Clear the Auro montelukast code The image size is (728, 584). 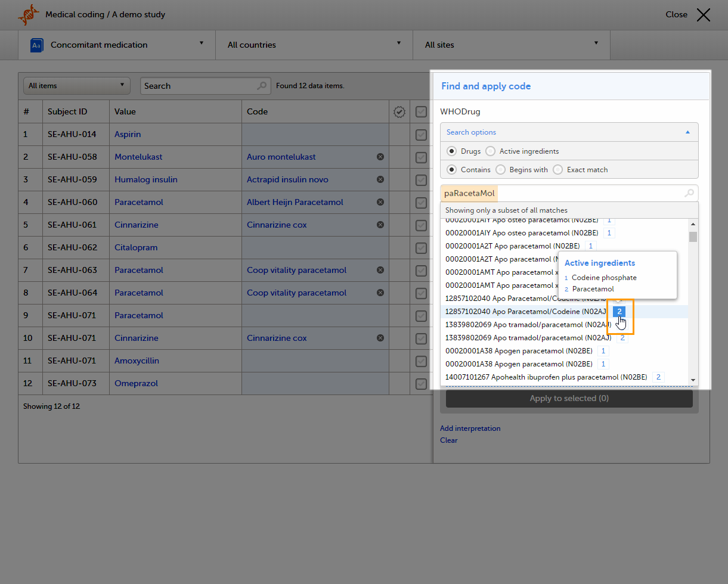click(x=380, y=157)
